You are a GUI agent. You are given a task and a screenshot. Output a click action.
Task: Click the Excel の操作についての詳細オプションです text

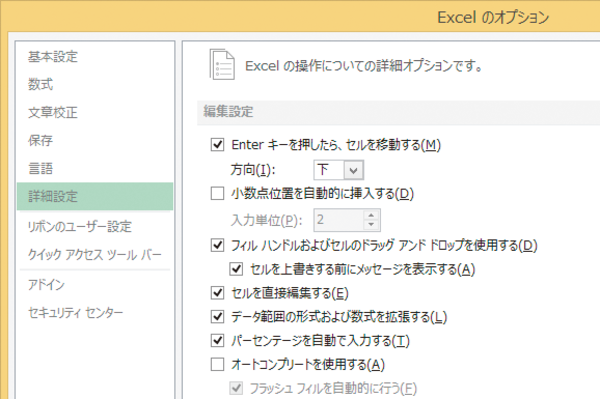coord(364,66)
